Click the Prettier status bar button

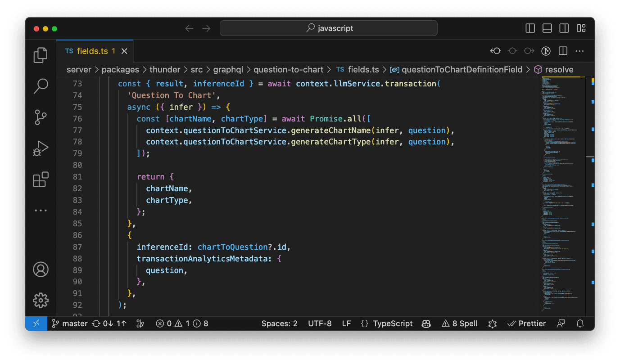click(x=526, y=324)
